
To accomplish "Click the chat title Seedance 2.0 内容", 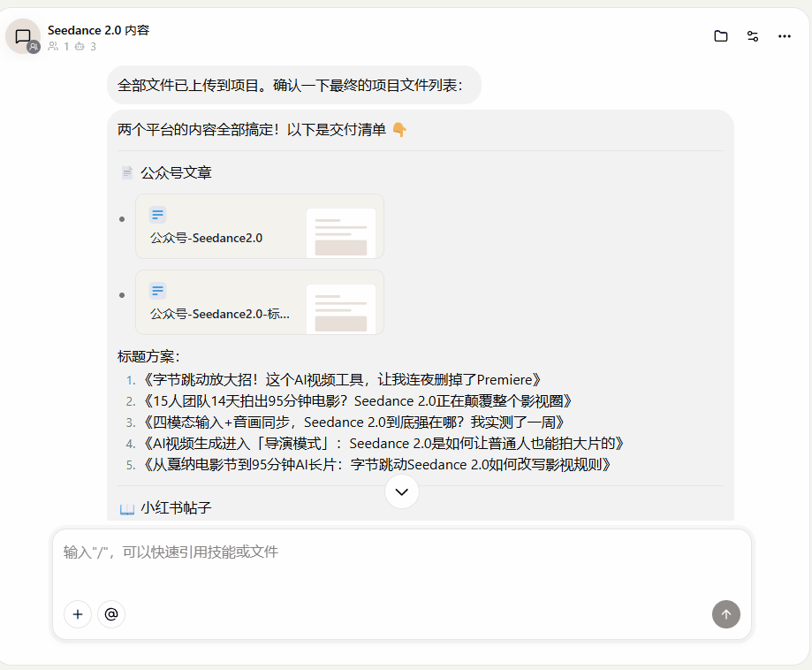I will (x=98, y=30).
